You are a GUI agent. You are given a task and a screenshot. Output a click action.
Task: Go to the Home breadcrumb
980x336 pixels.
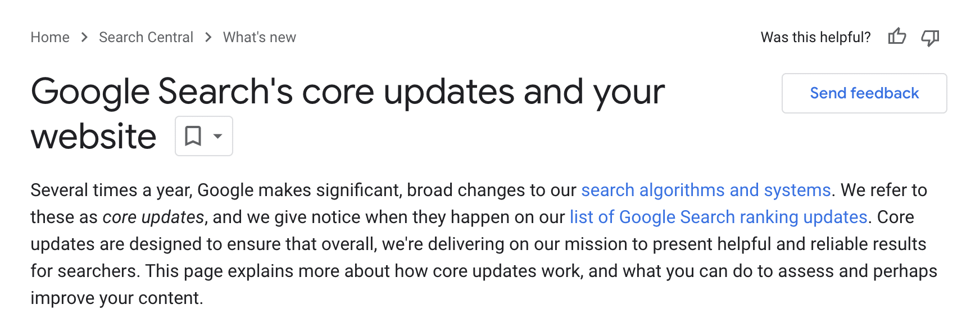click(x=50, y=37)
